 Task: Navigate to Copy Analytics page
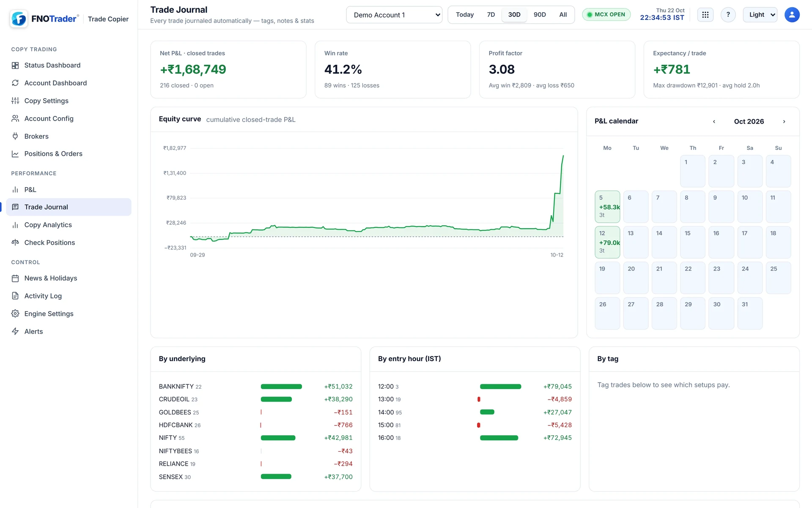pos(69,225)
